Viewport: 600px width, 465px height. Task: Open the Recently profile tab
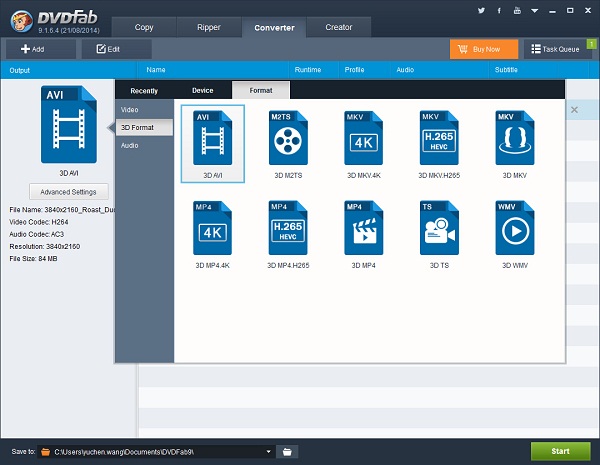point(144,91)
